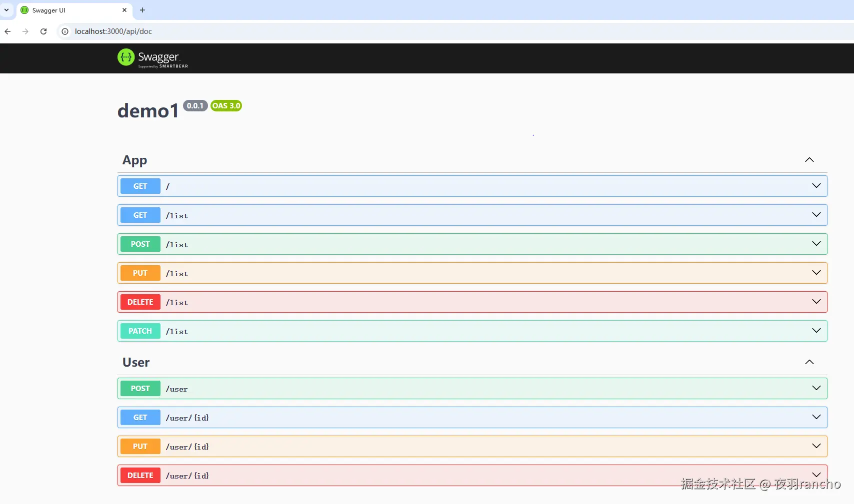Expand the PATCH /list endpoint chevron

[x=816, y=331]
